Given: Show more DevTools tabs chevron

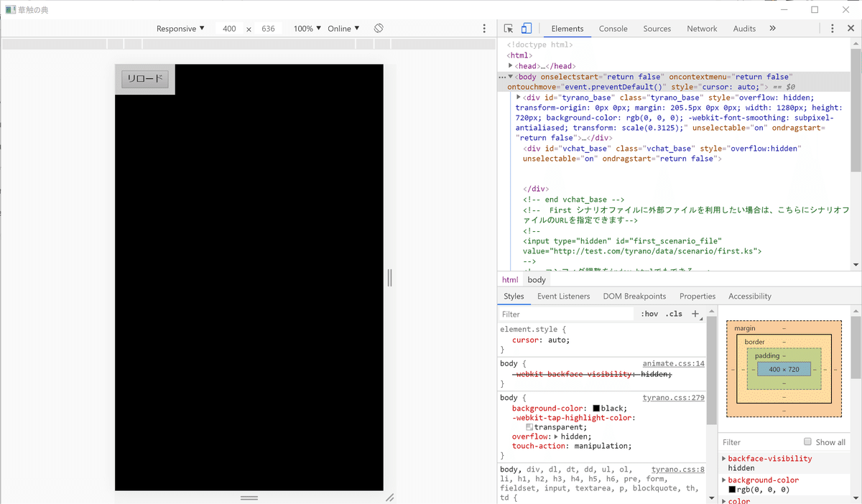Looking at the screenshot, I should pos(772,29).
